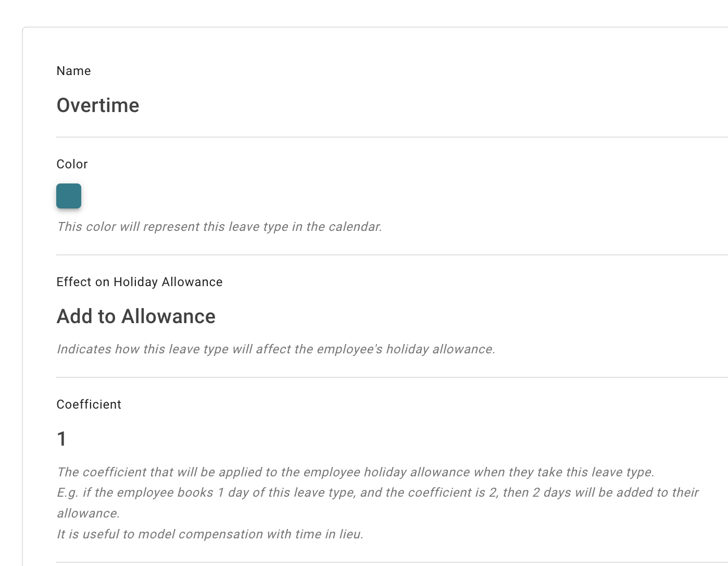Viewport: 728px width, 566px height.
Task: Open the color picker for this leave type
Action: click(68, 196)
